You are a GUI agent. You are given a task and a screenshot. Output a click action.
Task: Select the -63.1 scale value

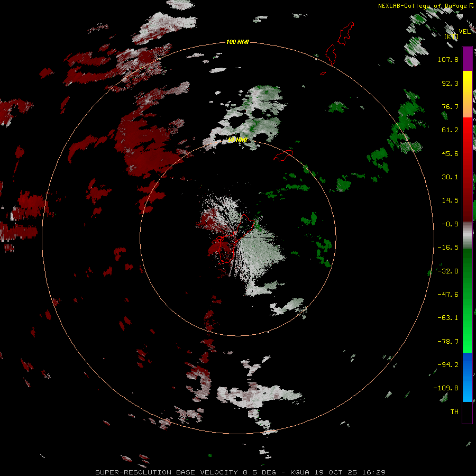pos(448,318)
